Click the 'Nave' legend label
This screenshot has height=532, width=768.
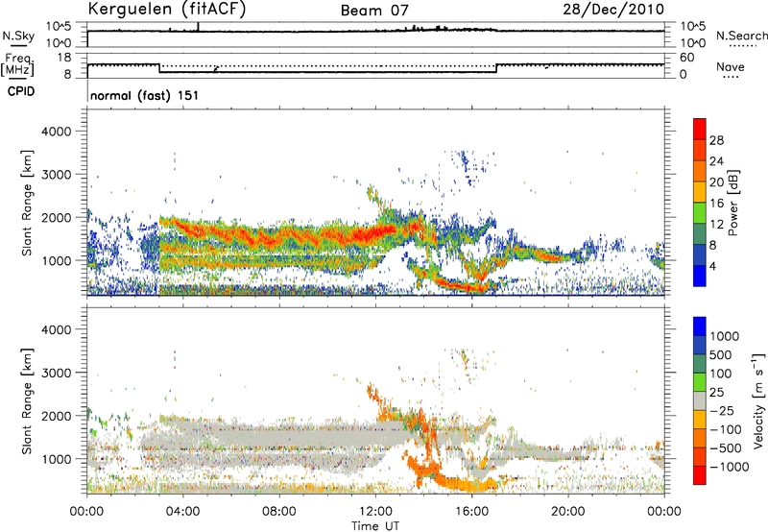[x=731, y=67]
